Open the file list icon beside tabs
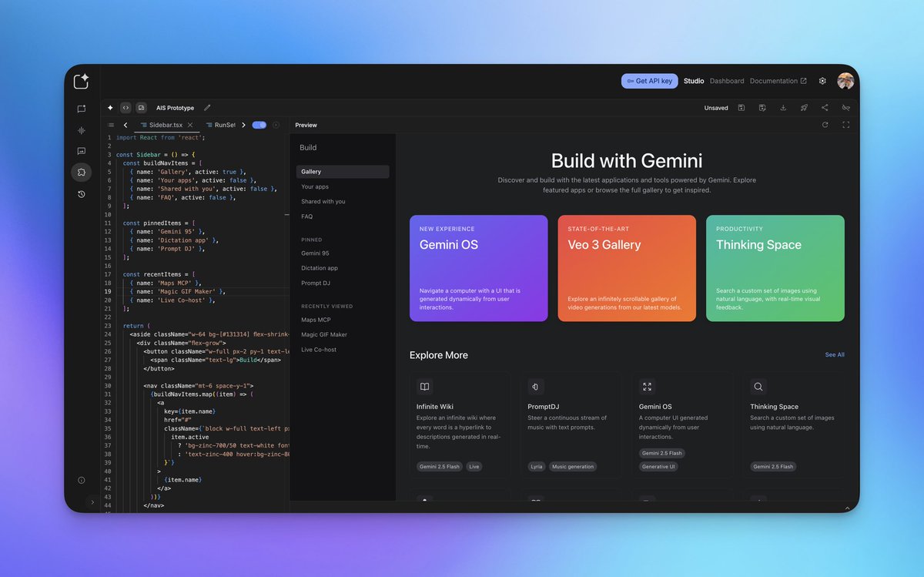 click(111, 125)
